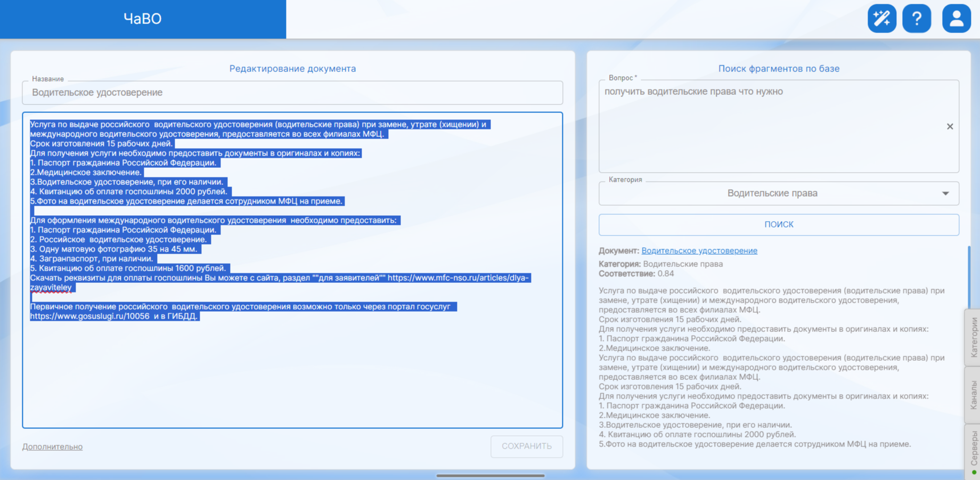
Task: Open the Водительское удостоверение document link
Action: pyautogui.click(x=699, y=251)
